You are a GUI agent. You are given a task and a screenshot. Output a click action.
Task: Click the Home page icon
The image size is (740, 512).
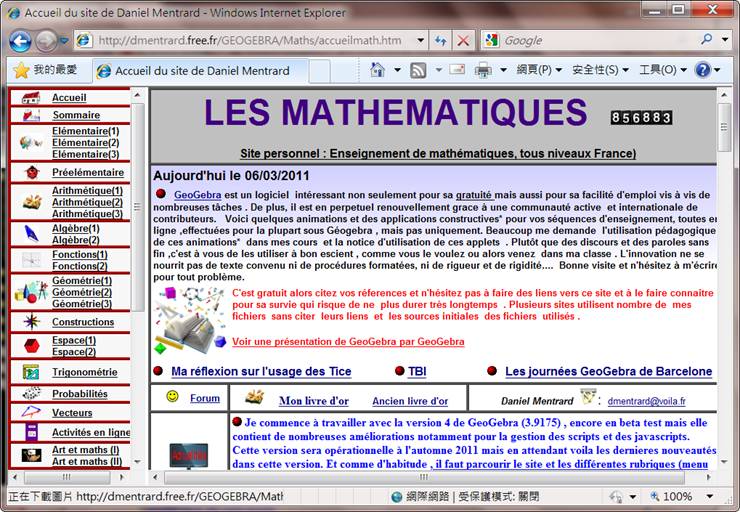tap(378, 70)
